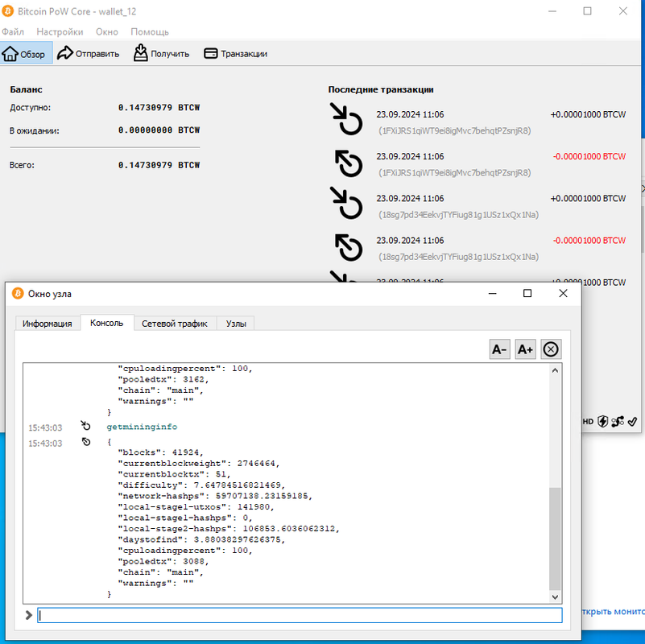Click the Bitcoin PoW Core title icon

coord(7,11)
